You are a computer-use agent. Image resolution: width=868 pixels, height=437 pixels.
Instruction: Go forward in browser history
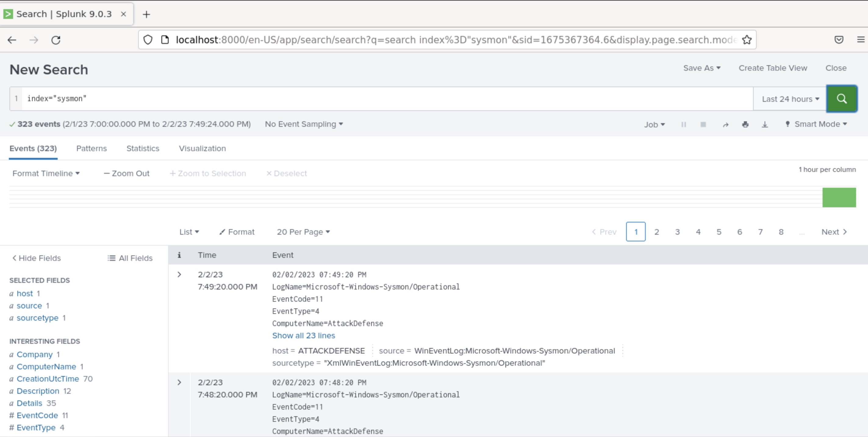(34, 40)
